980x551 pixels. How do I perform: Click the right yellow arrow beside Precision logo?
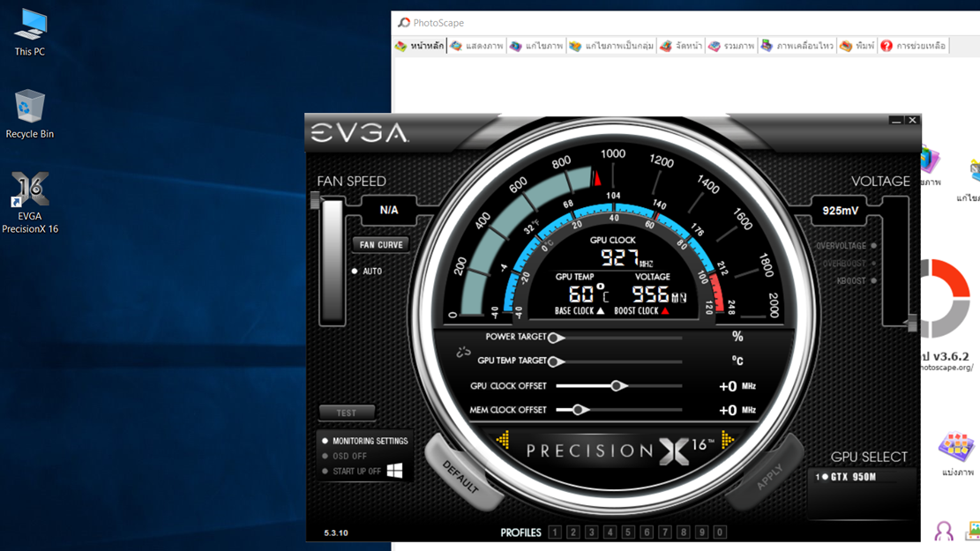click(728, 440)
